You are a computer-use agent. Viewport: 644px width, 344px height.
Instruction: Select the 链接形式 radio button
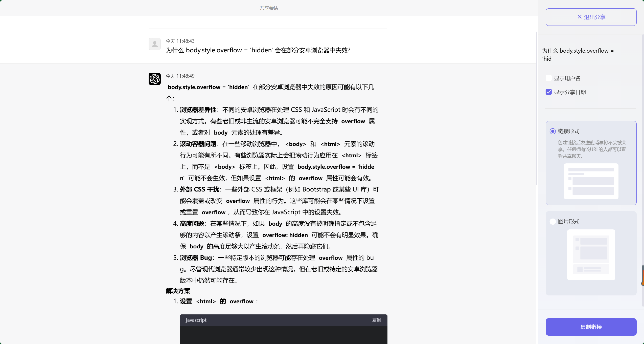[552, 131]
